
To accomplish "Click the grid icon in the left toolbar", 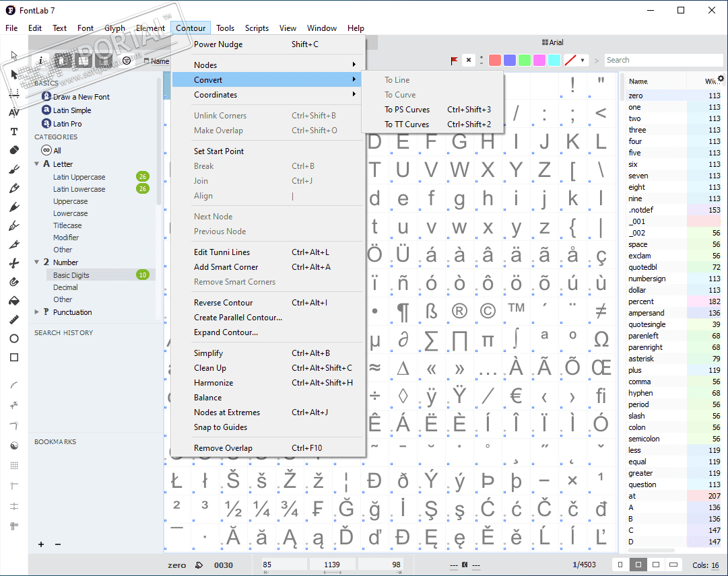I will (14, 465).
